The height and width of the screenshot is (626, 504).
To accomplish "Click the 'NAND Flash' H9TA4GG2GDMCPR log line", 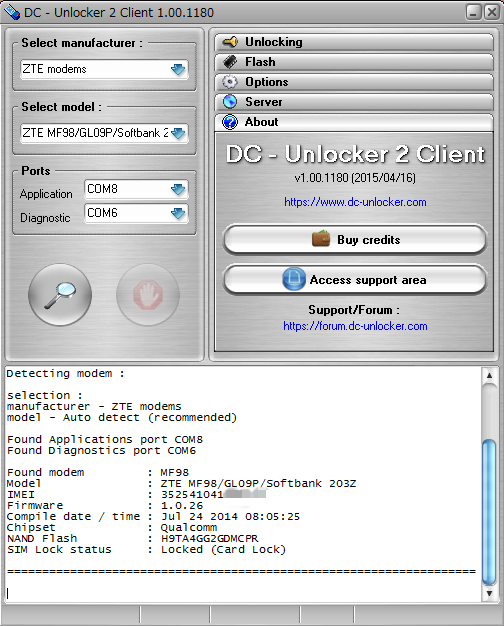I will click(x=133, y=539).
